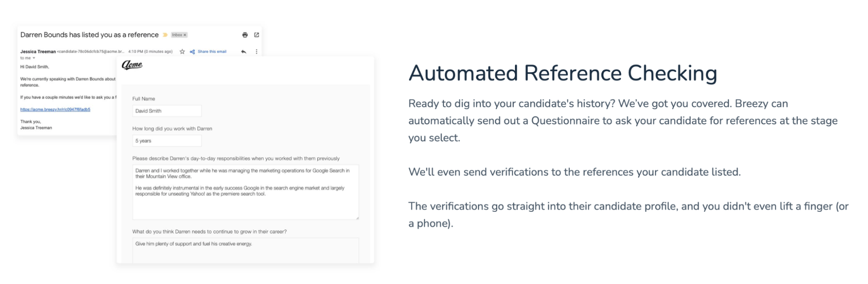Click sender name Jessica Treeman
This screenshot has height=284, width=868.
point(38,52)
